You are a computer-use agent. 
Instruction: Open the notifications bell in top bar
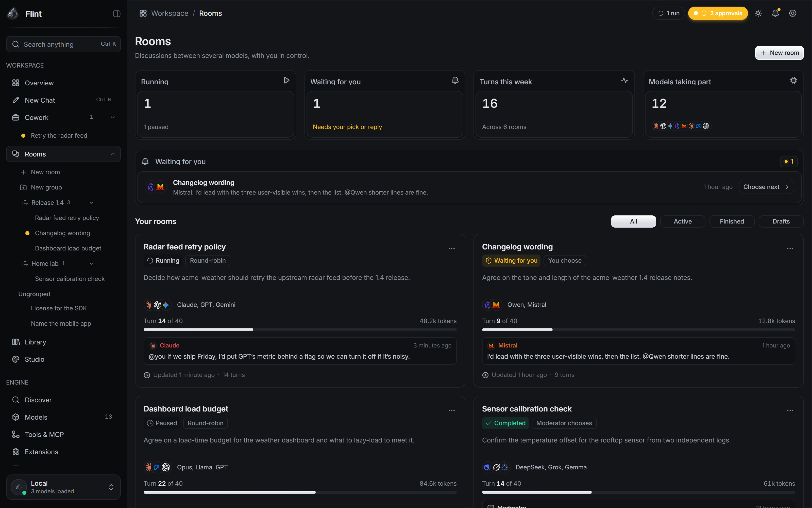(x=775, y=13)
